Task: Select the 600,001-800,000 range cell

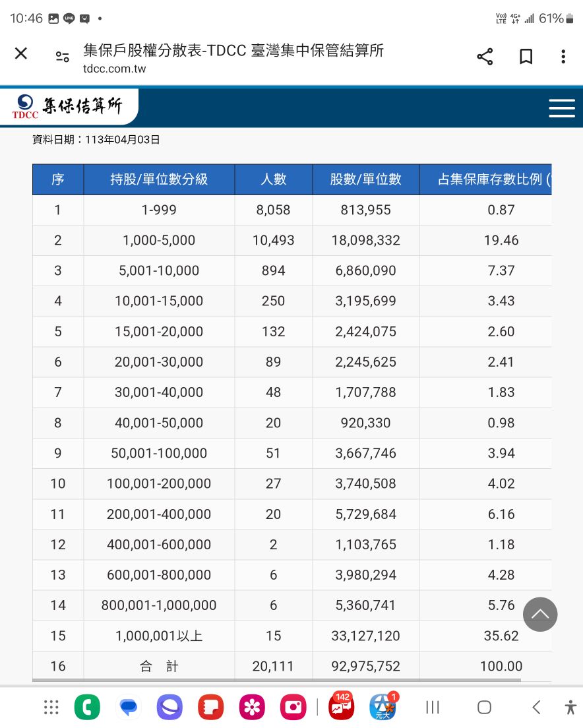Action: [159, 575]
